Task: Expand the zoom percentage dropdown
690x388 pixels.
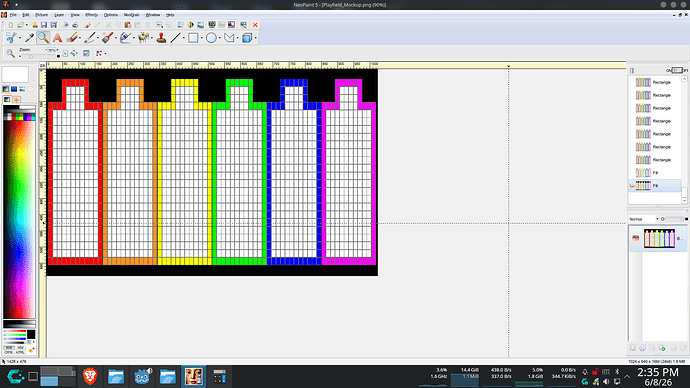Action: [x=58, y=50]
